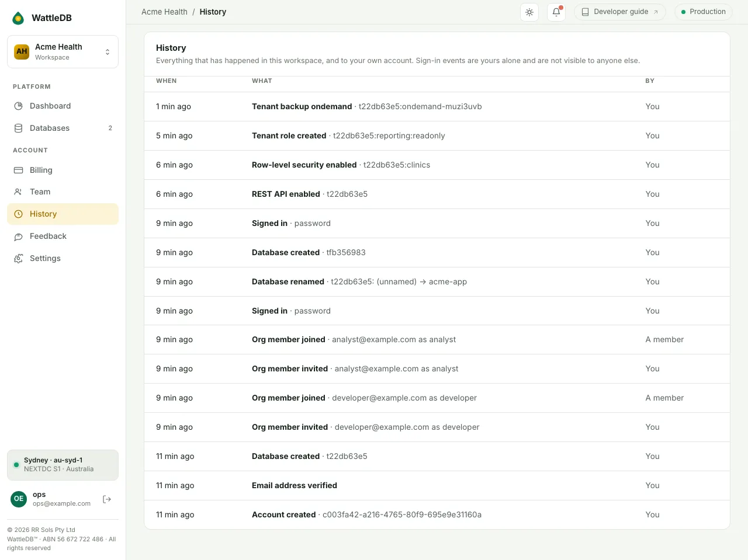The width and height of the screenshot is (748, 560).
Task: Click the '1 min ago' timestamp
Action: 174,106
